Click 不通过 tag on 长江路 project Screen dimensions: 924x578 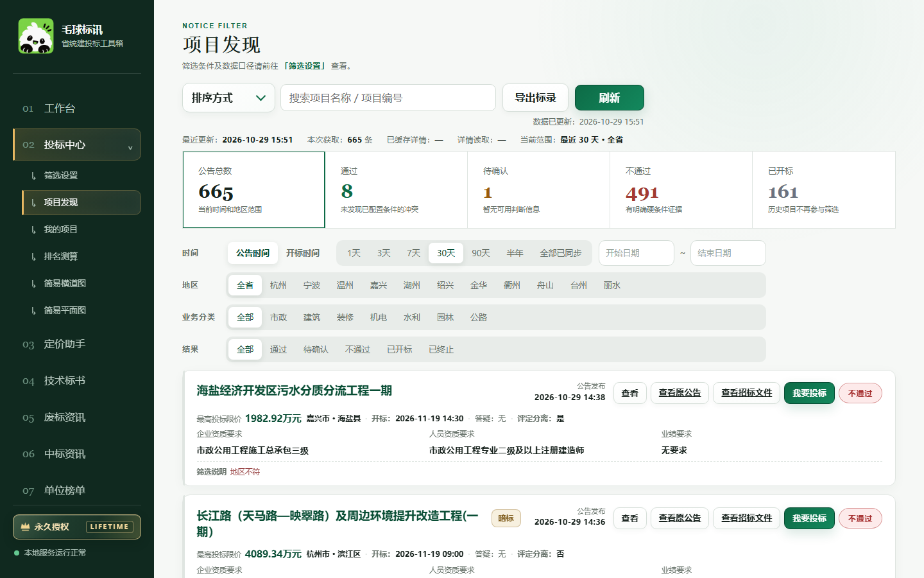click(860, 518)
